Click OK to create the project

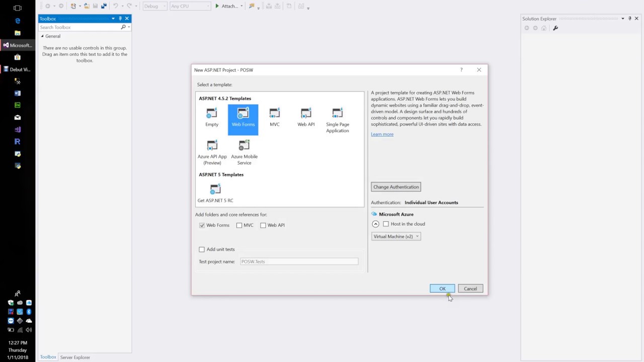(442, 289)
